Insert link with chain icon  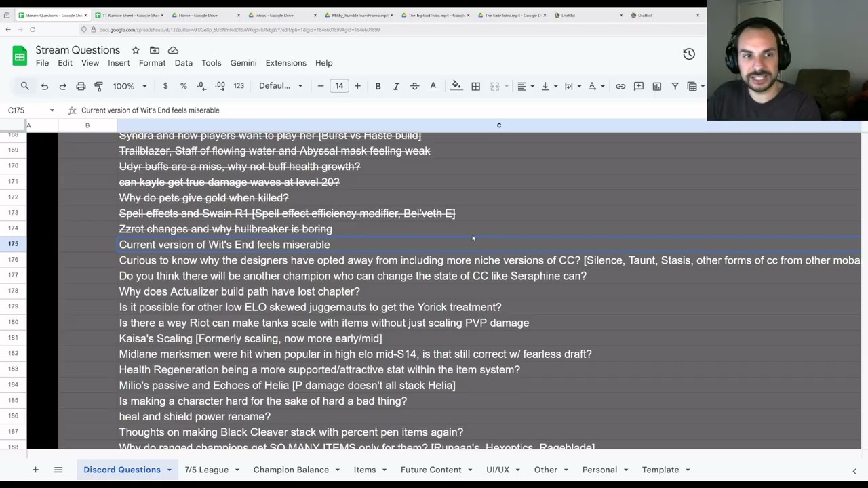620,86
